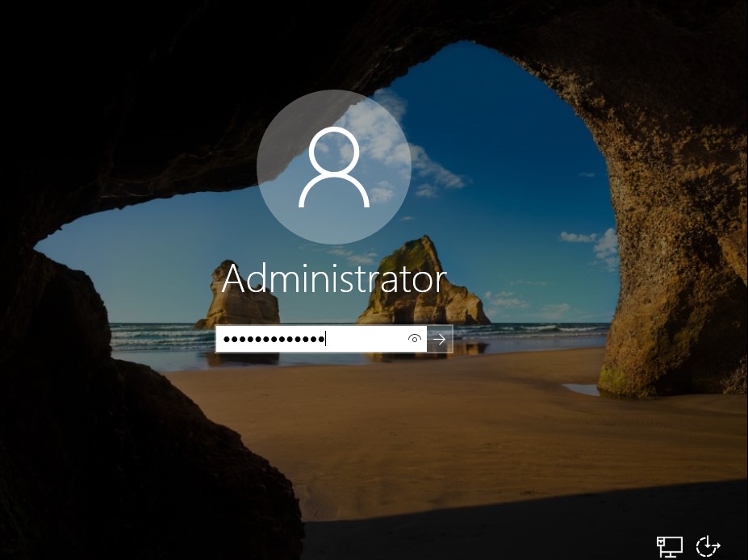Screen dimensions: 748x560
Task: Open the network connection icon
Action: click(669, 546)
